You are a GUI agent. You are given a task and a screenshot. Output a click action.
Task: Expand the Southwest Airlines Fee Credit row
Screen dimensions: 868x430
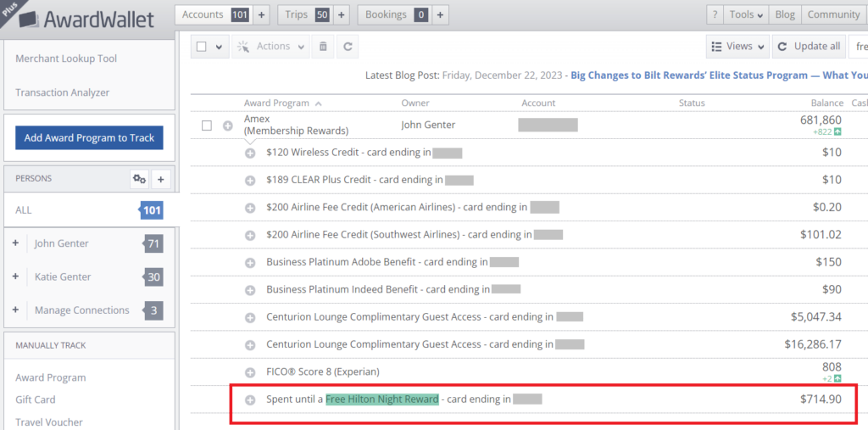[250, 235]
